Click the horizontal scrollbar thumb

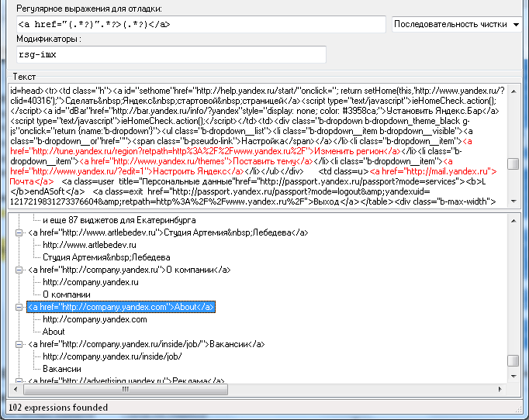[126, 389]
